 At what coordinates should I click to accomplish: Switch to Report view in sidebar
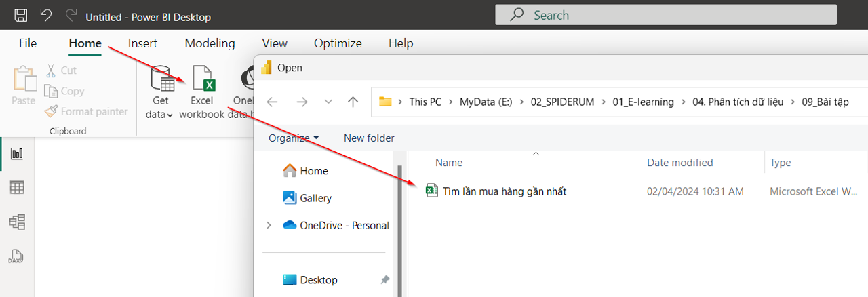click(16, 154)
